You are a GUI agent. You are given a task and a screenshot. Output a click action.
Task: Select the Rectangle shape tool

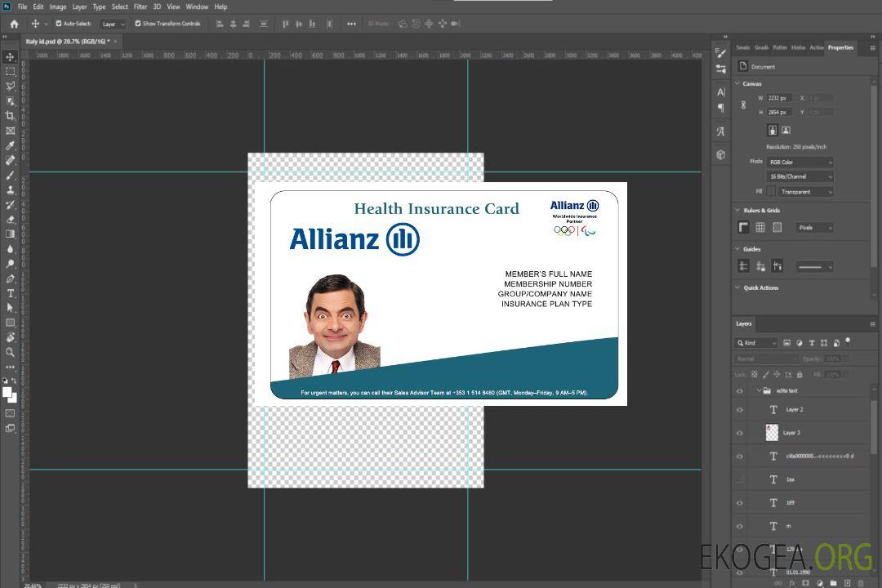tap(10, 323)
